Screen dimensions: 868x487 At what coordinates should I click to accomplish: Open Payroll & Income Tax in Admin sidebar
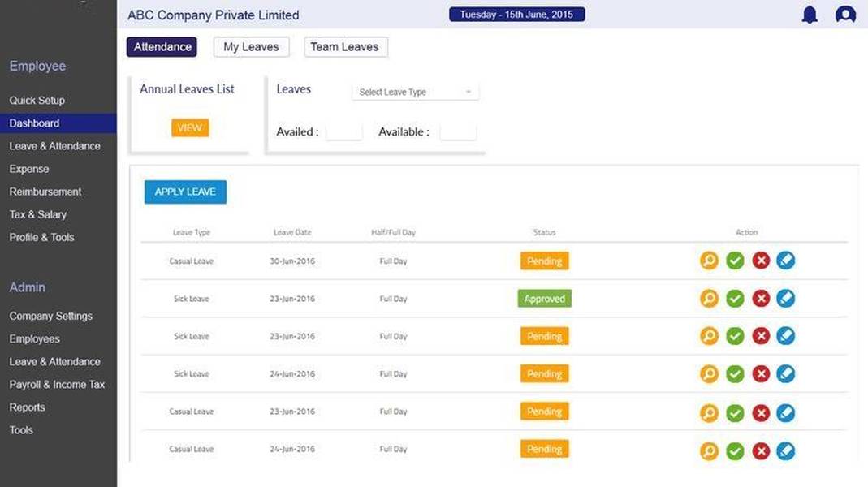click(57, 385)
